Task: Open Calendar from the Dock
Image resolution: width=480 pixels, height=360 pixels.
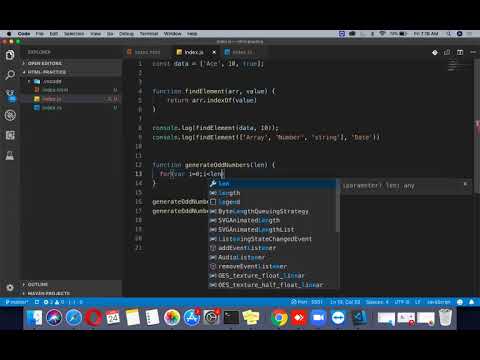Action: pyautogui.click(x=113, y=317)
